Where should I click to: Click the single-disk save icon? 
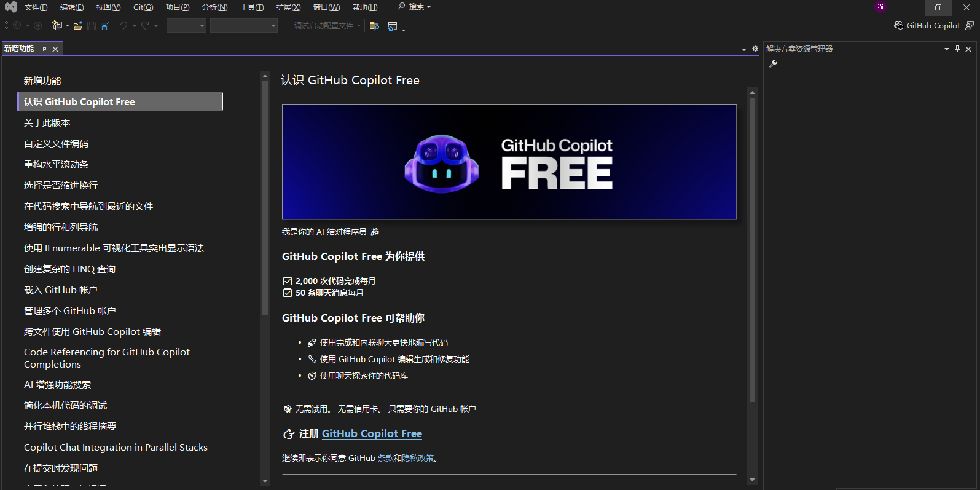[92, 26]
